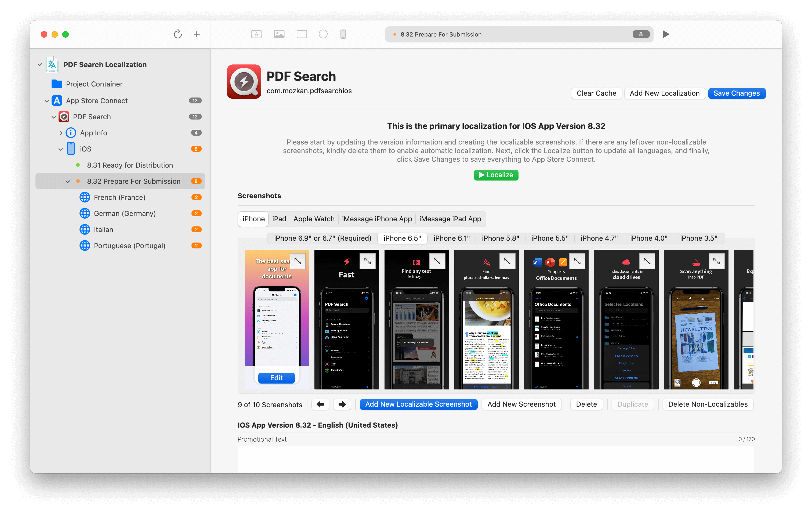Select the text frame tool icon
This screenshot has width=812, height=513.
(x=256, y=34)
